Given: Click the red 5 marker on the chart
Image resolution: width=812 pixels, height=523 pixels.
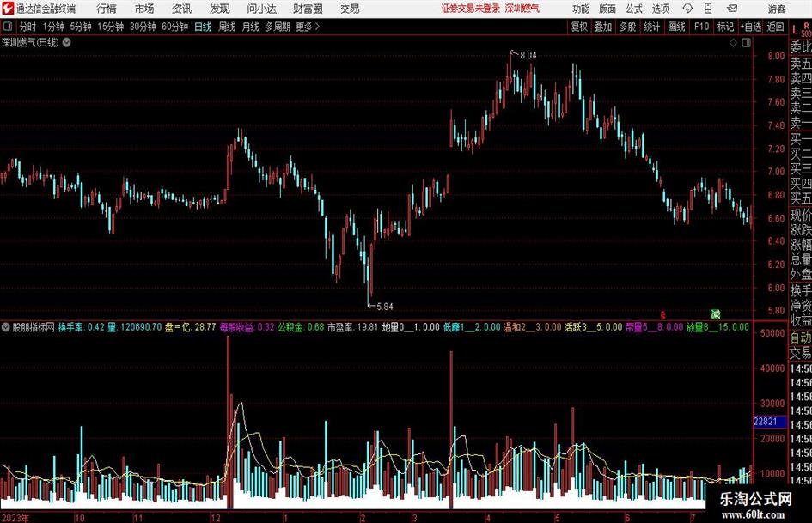Looking at the screenshot, I should (662, 314).
